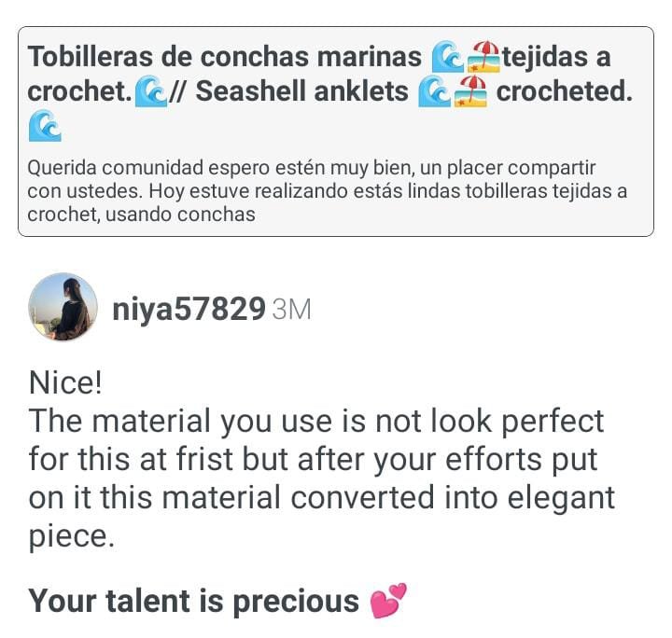Screen dimensions: 672x638
Task: Click the beach umbrella emoji before "crocheted."
Action: 470,91
